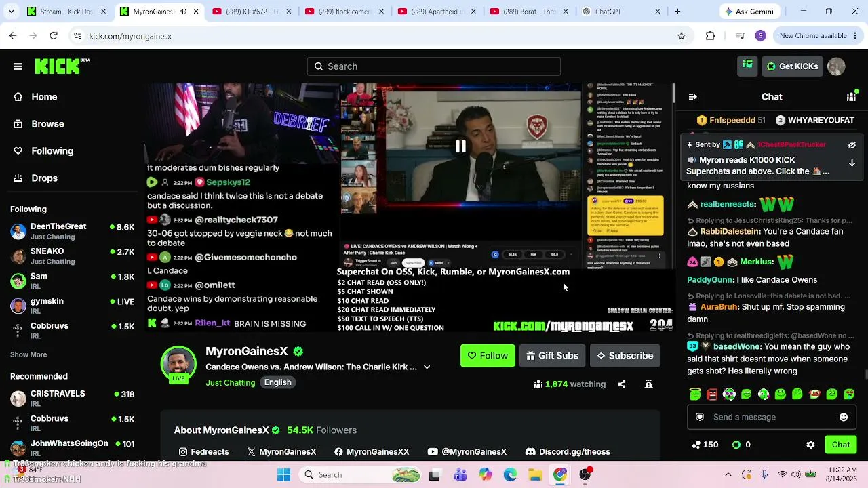Image resolution: width=868 pixels, height=488 pixels.
Task: Open the Discord.gg/theoss link
Action: (568, 452)
